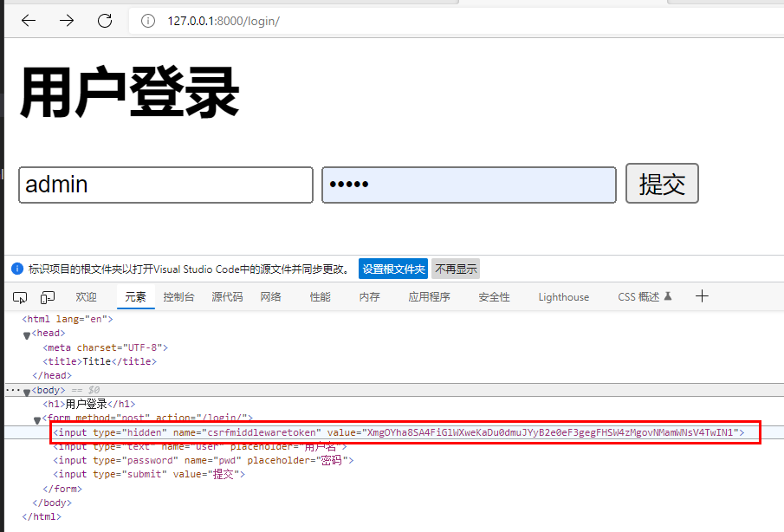This screenshot has height=532, width=784.
Task: Click the forward navigation arrow
Action: click(x=66, y=21)
